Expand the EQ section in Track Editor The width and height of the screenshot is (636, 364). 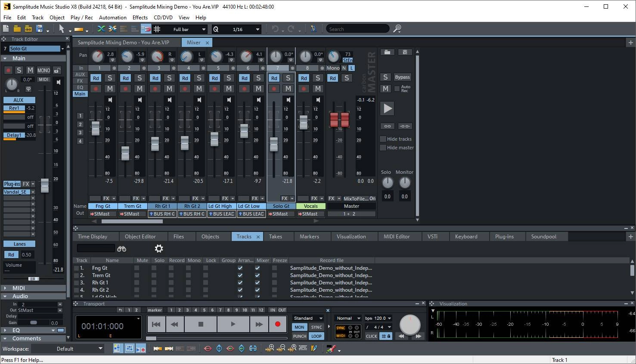tap(33, 330)
